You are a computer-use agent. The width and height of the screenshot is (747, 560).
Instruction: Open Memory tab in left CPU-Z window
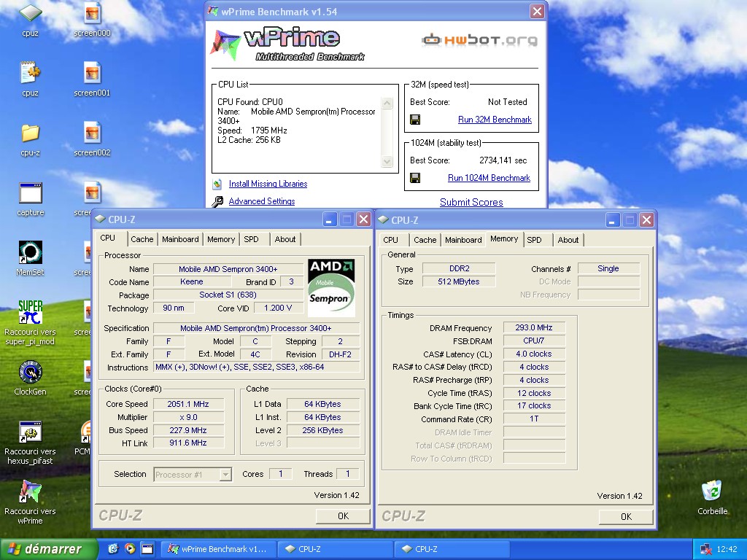[220, 239]
